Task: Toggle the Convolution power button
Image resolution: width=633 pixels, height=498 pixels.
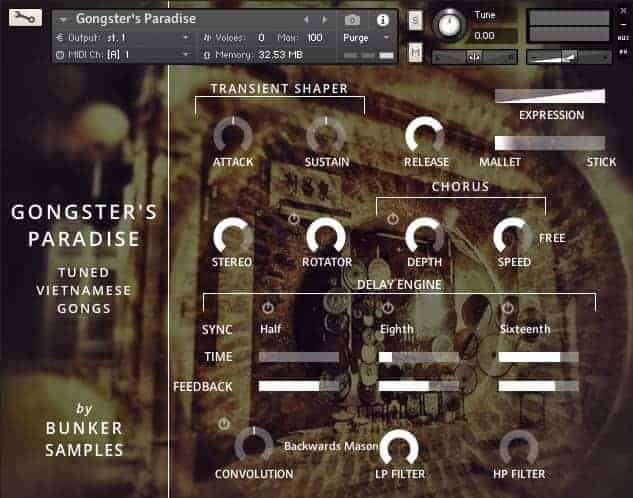Action: [224, 423]
